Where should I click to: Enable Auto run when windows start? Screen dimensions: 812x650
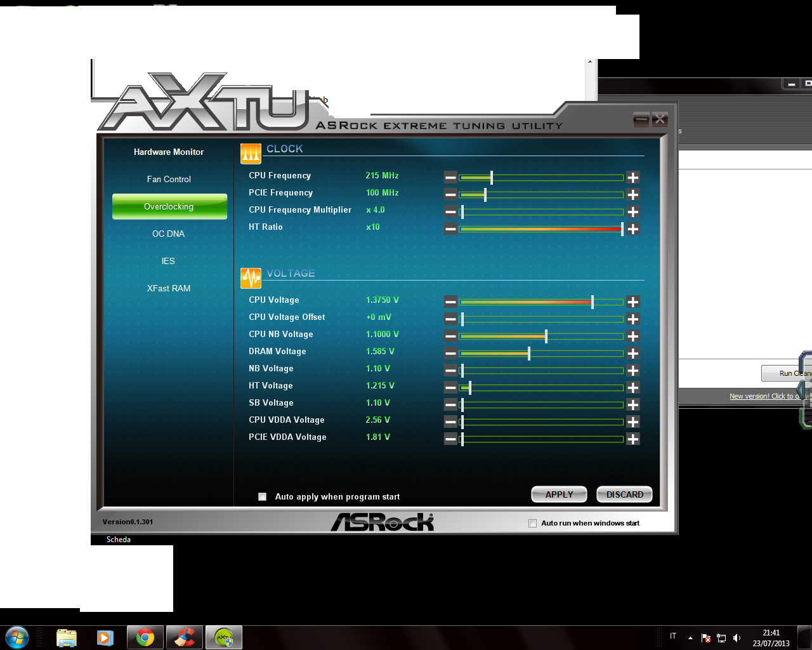[533, 524]
